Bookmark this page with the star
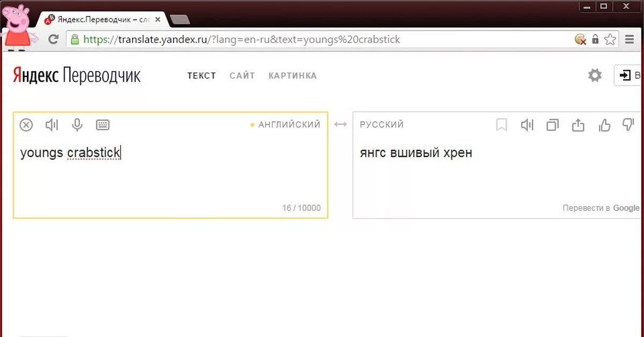Screen dimensions: 644x337 (x=610, y=39)
